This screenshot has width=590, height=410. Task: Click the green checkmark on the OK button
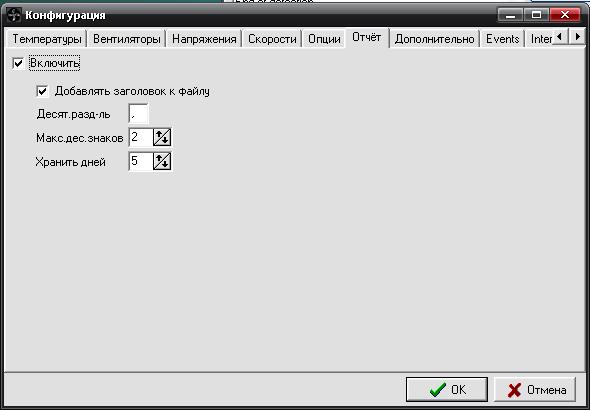438,390
